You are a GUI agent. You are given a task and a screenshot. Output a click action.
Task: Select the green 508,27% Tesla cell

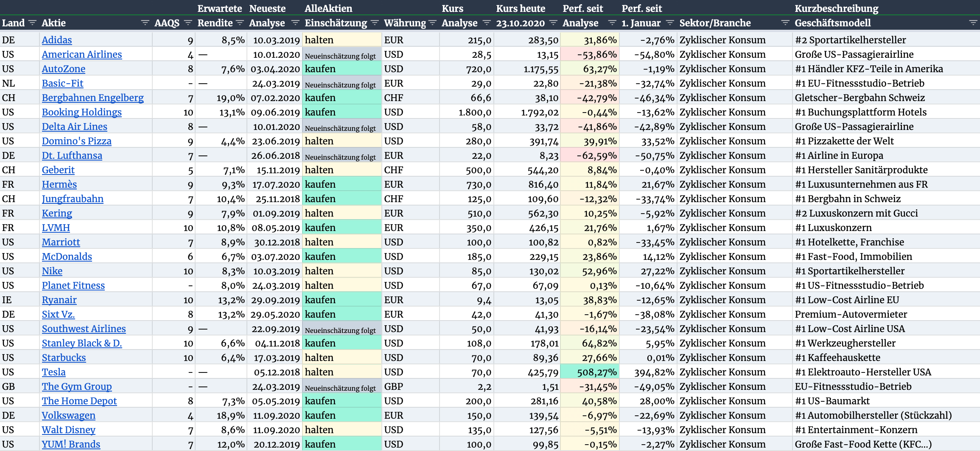(x=590, y=372)
